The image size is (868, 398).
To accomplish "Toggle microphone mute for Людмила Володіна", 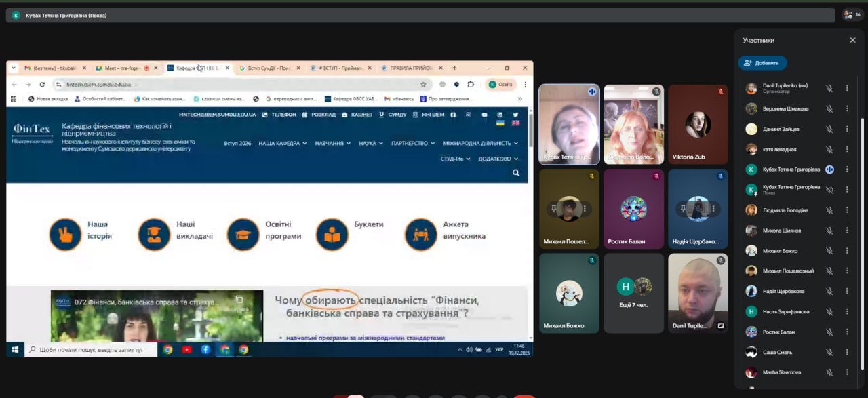I will (829, 210).
